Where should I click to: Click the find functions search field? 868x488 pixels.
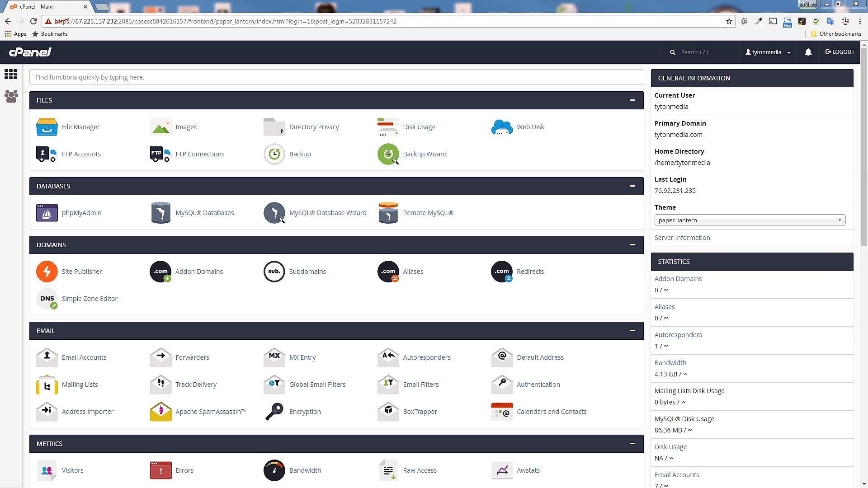pyautogui.click(x=336, y=77)
